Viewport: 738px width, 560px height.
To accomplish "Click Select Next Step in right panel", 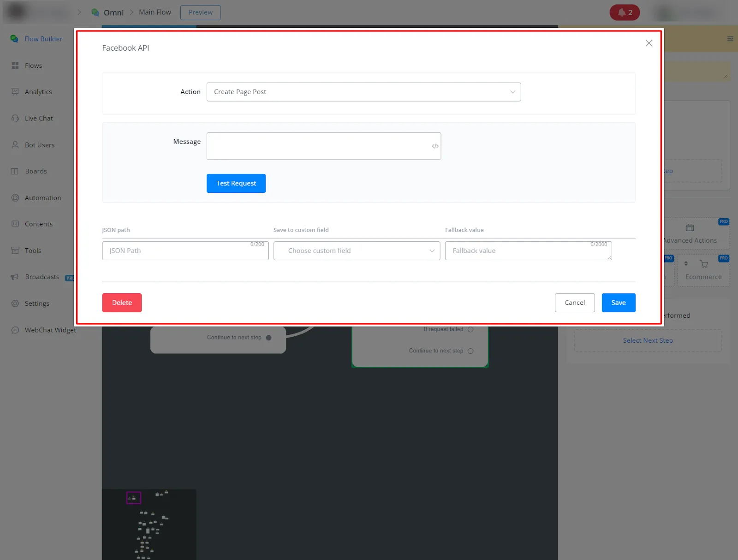I will pyautogui.click(x=648, y=340).
